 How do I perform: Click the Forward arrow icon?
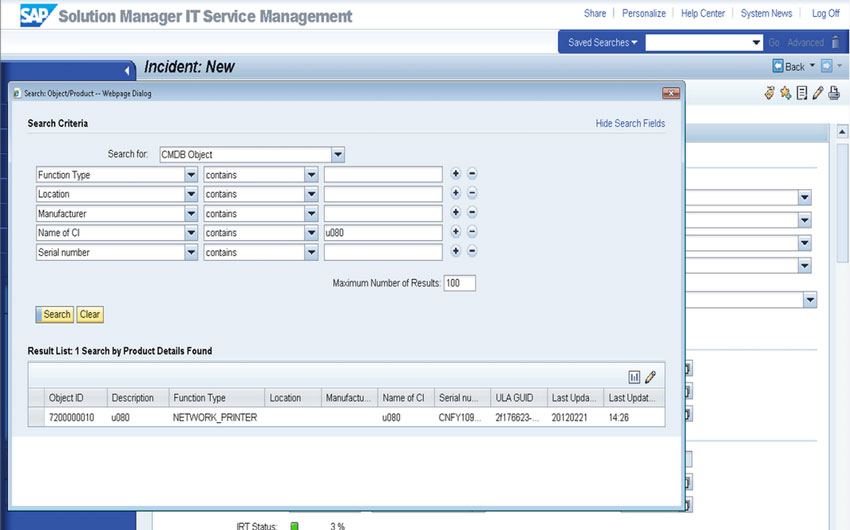click(826, 66)
